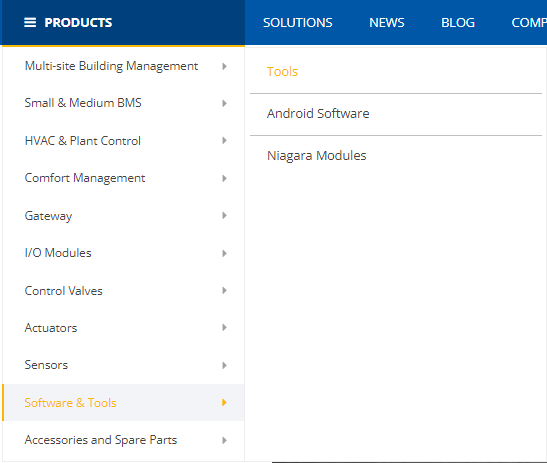Select the Sensors category label
The image size is (547, 463).
pyautogui.click(x=46, y=365)
